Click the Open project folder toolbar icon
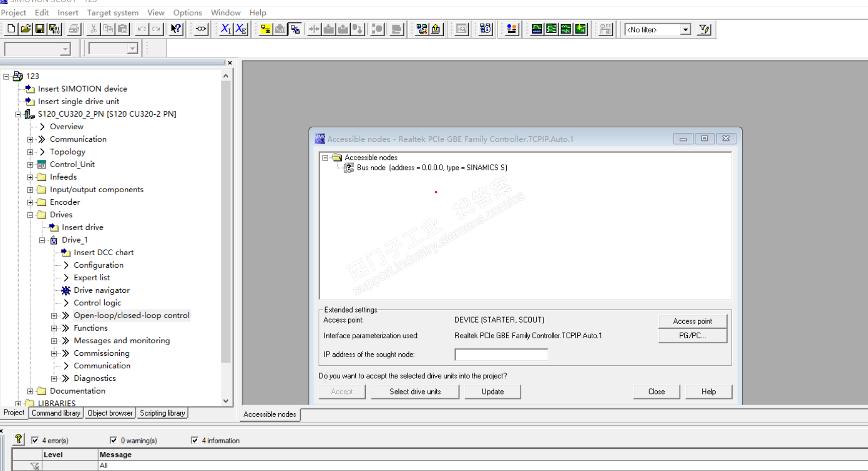This screenshot has width=868, height=471. [26, 29]
